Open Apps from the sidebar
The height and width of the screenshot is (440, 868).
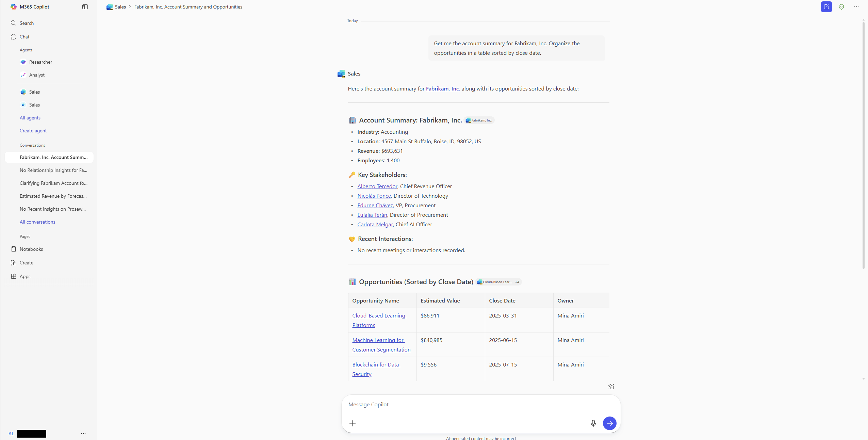(25, 276)
